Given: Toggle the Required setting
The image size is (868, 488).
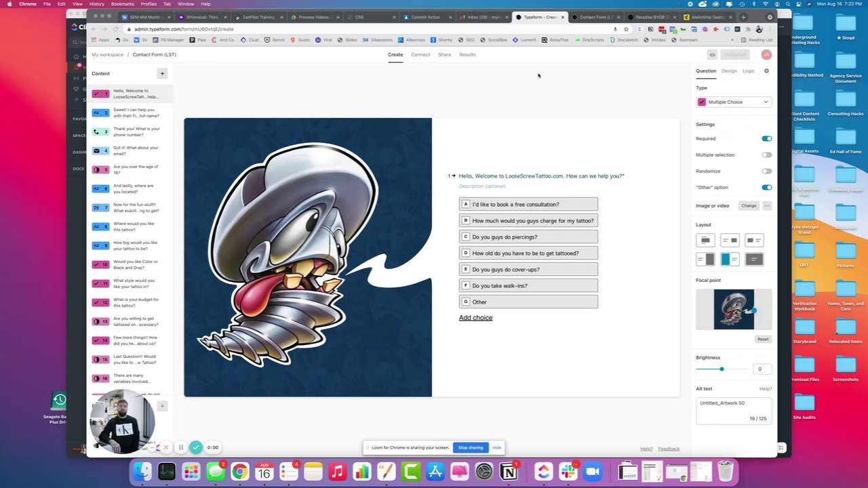Looking at the screenshot, I should 766,138.
